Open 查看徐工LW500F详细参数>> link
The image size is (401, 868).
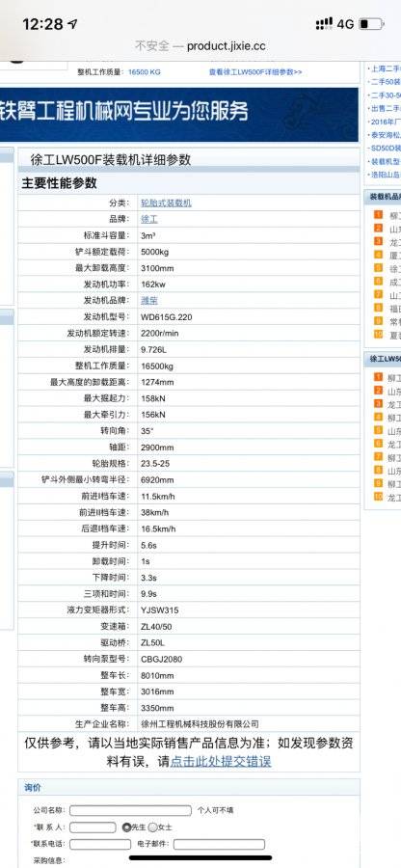pos(255,72)
